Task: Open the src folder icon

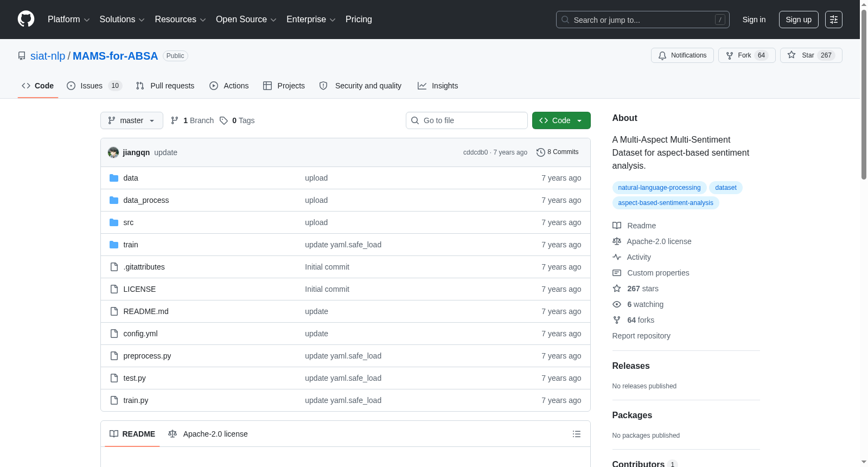Action: 114,222
